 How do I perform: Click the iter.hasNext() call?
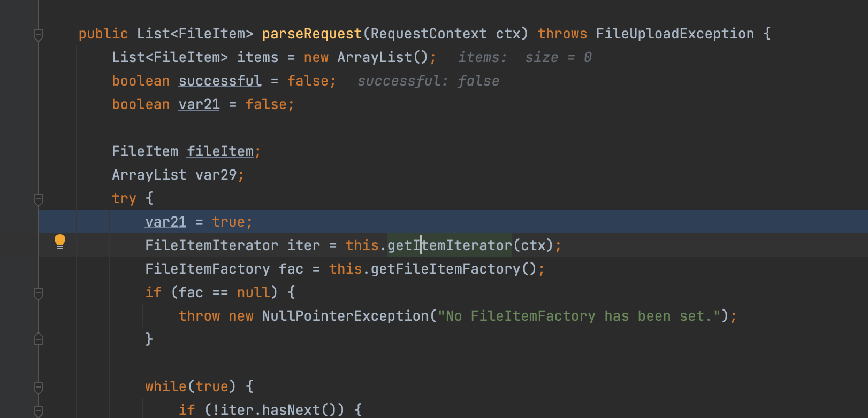(278, 410)
